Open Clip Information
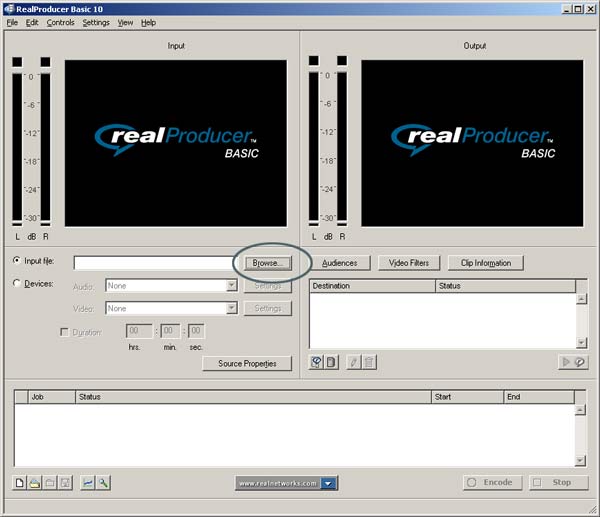 (x=486, y=263)
